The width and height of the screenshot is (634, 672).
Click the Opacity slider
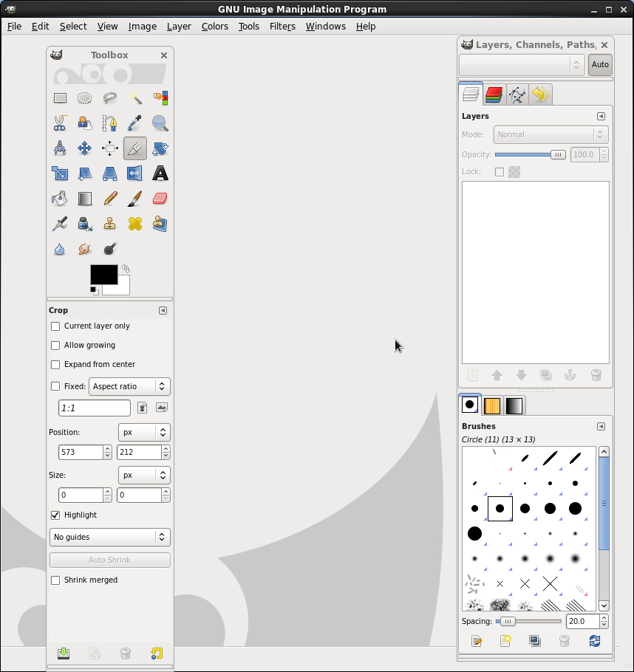pyautogui.click(x=531, y=155)
